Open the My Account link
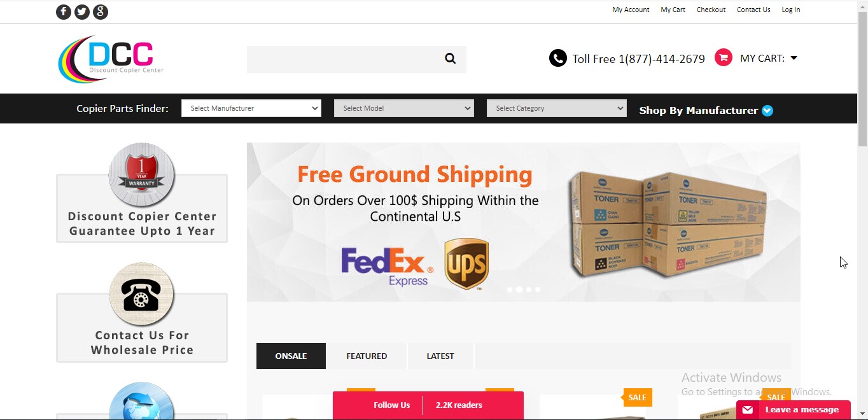Screen dimensions: 868x420 (x=631, y=10)
